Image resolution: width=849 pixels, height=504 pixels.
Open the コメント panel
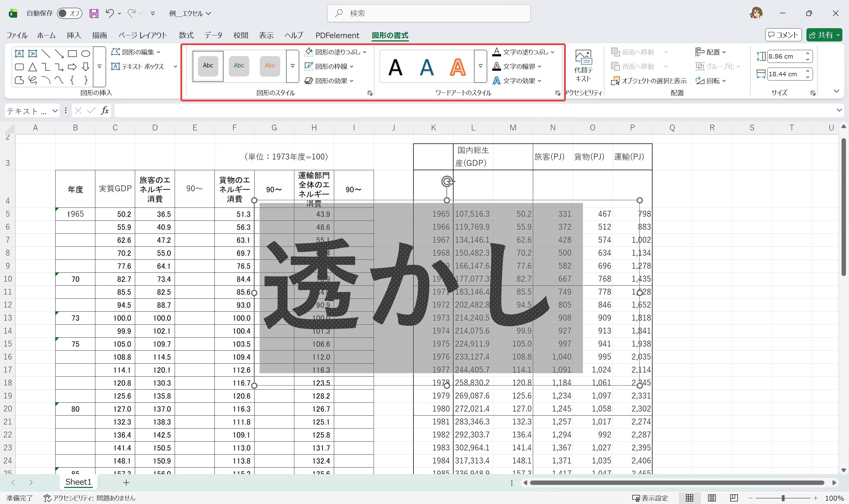click(x=783, y=35)
